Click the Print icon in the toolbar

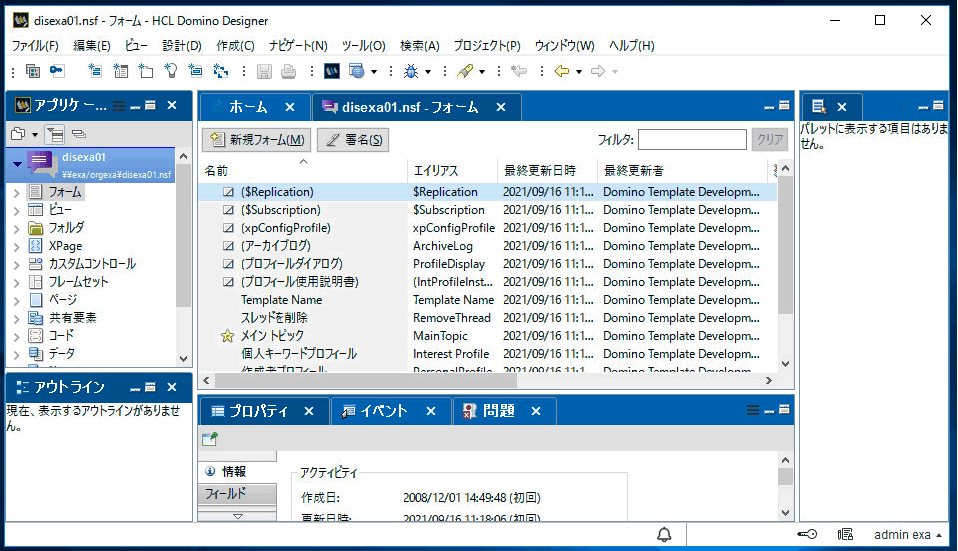pyautogui.click(x=288, y=71)
